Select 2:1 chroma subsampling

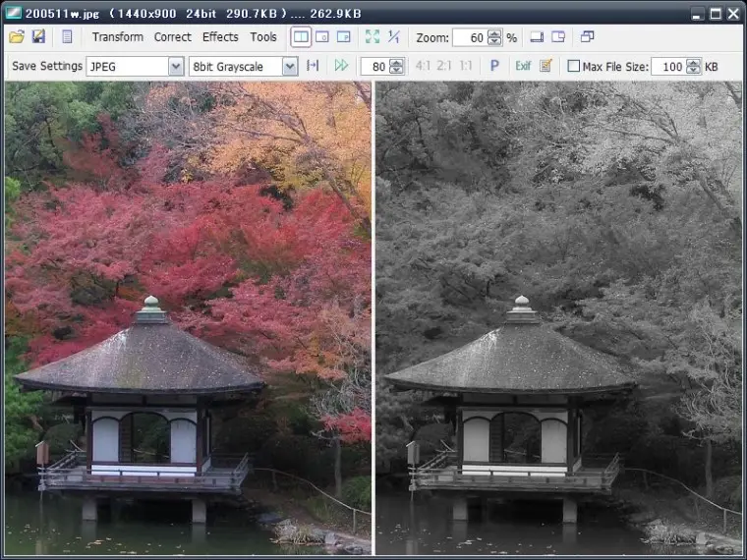coord(444,66)
